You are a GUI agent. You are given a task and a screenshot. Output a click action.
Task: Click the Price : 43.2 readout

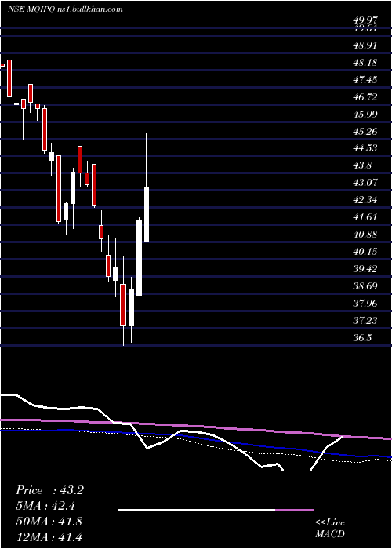49,491
